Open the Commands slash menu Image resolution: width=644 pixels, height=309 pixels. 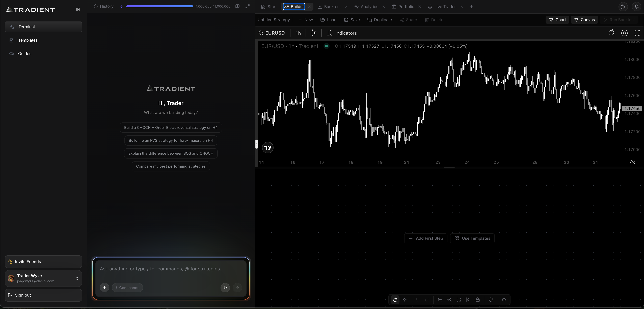point(127,288)
